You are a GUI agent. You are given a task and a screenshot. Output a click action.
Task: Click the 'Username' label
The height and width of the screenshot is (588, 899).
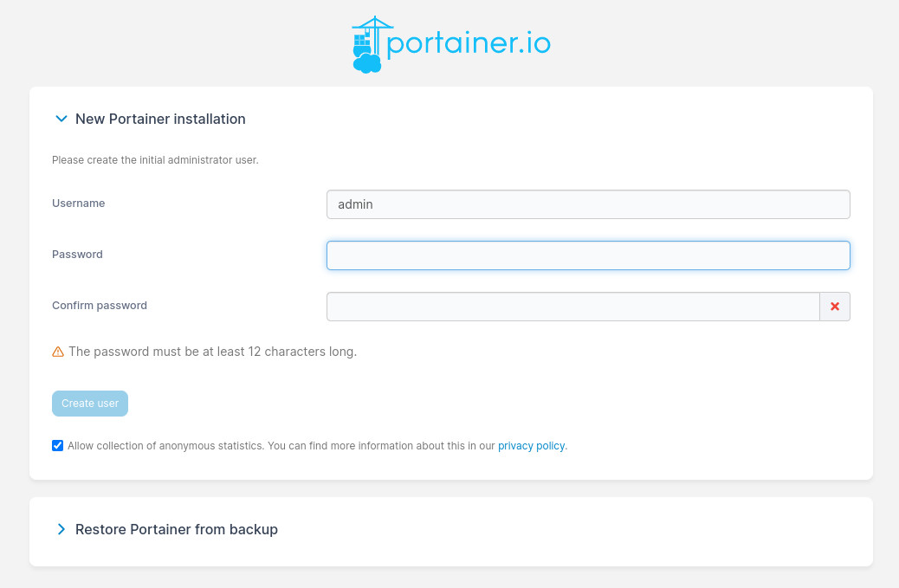[x=79, y=203]
